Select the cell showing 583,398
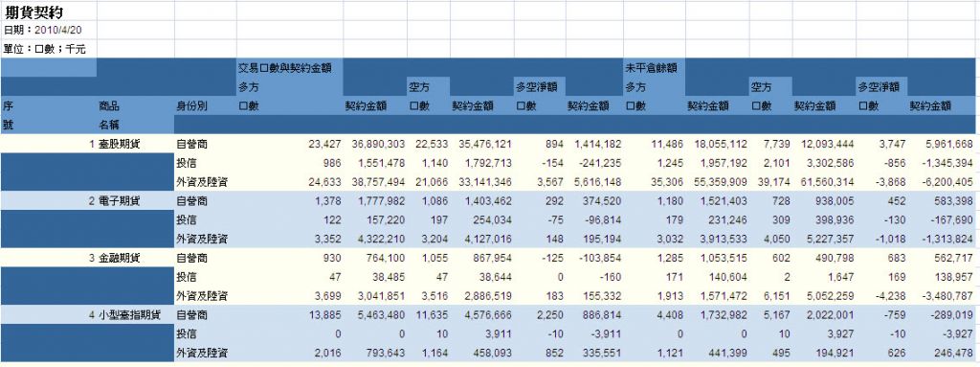 pos(954,201)
